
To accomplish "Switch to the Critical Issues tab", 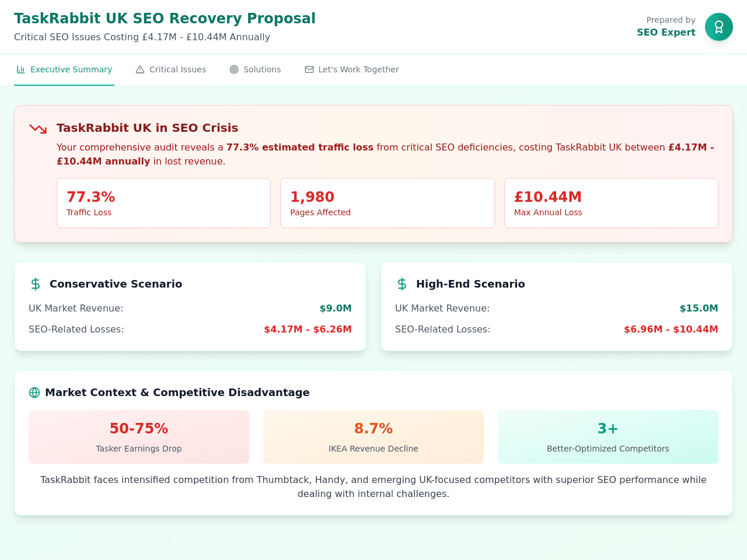I will coord(170,69).
